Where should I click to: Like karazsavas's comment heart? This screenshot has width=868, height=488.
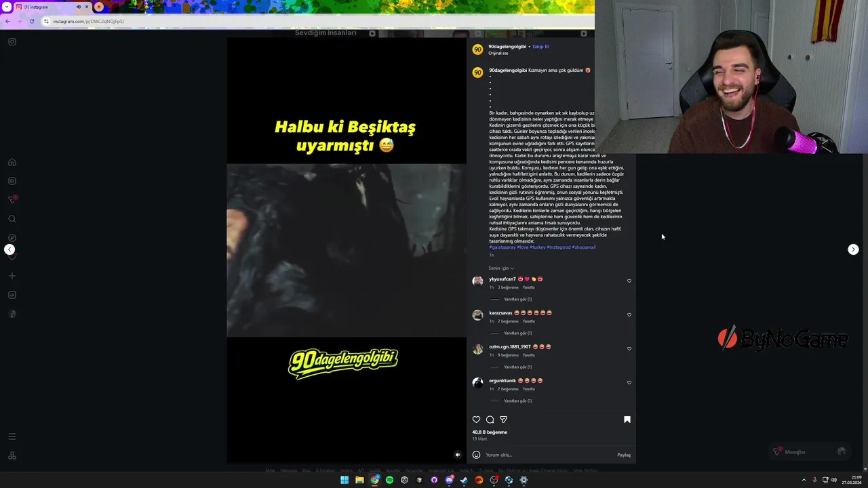629,314
